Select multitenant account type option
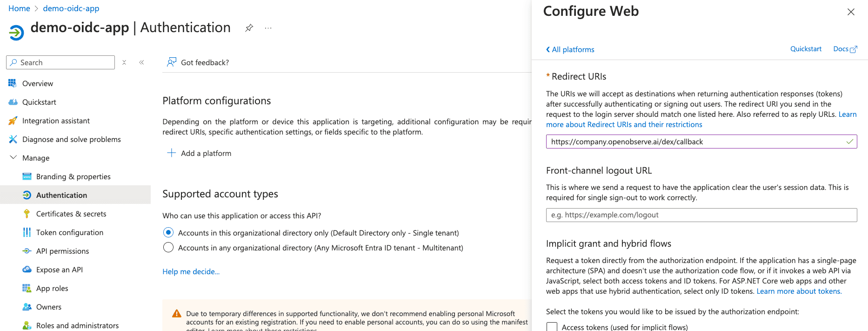The height and width of the screenshot is (331, 868). [168, 247]
